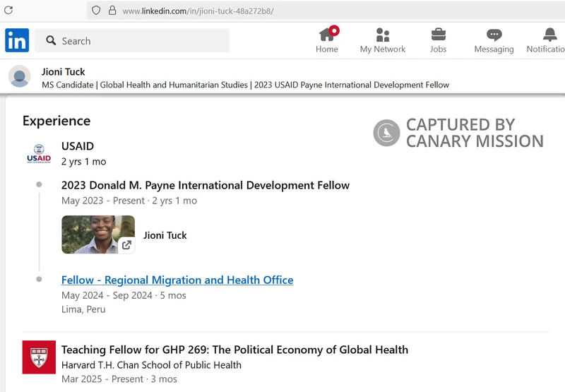Open My Network icon

[382, 35]
